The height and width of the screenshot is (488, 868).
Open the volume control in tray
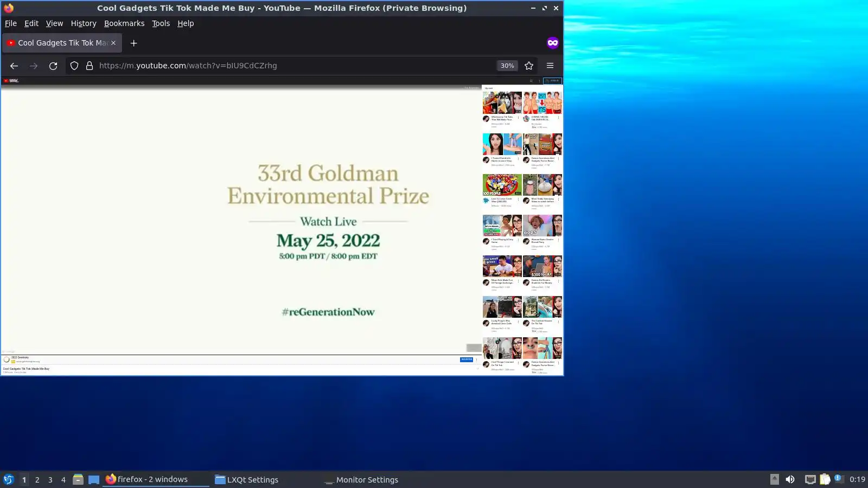790,479
